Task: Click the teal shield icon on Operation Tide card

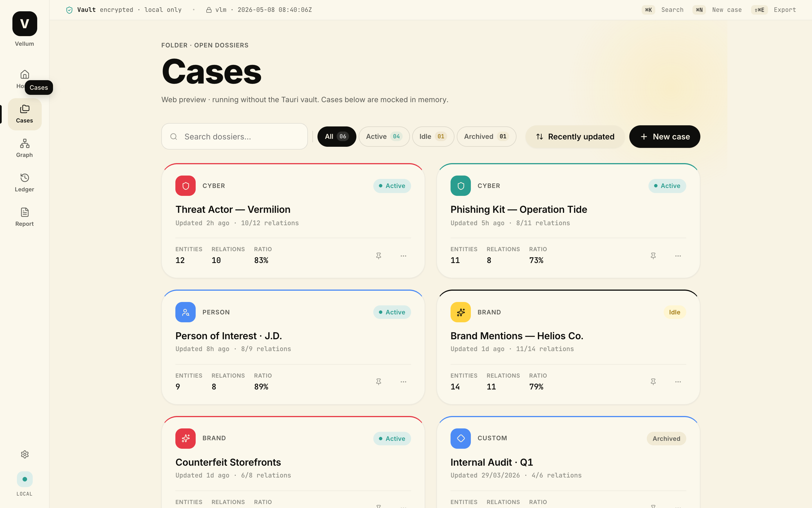Action: tap(460, 186)
